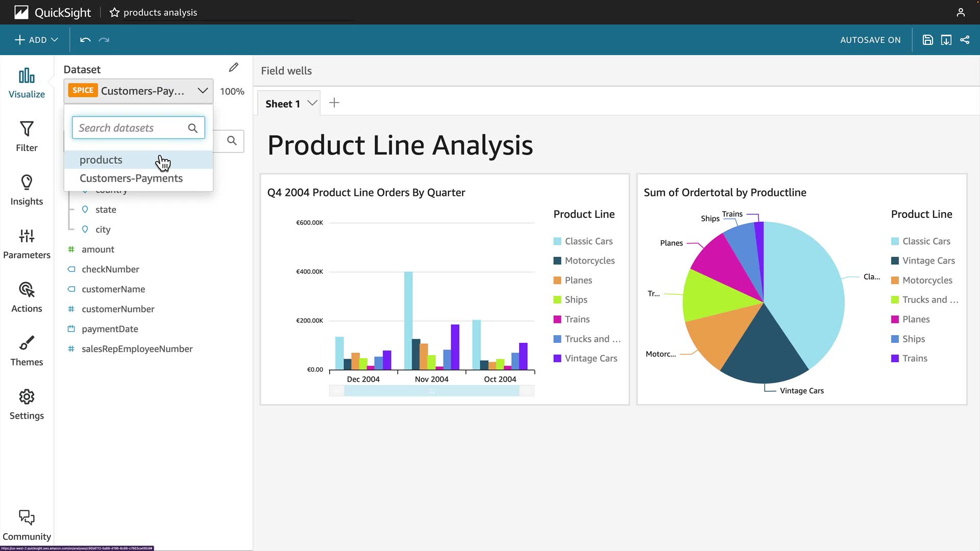
Task: Click the share icon in toolbar
Action: (x=965, y=40)
